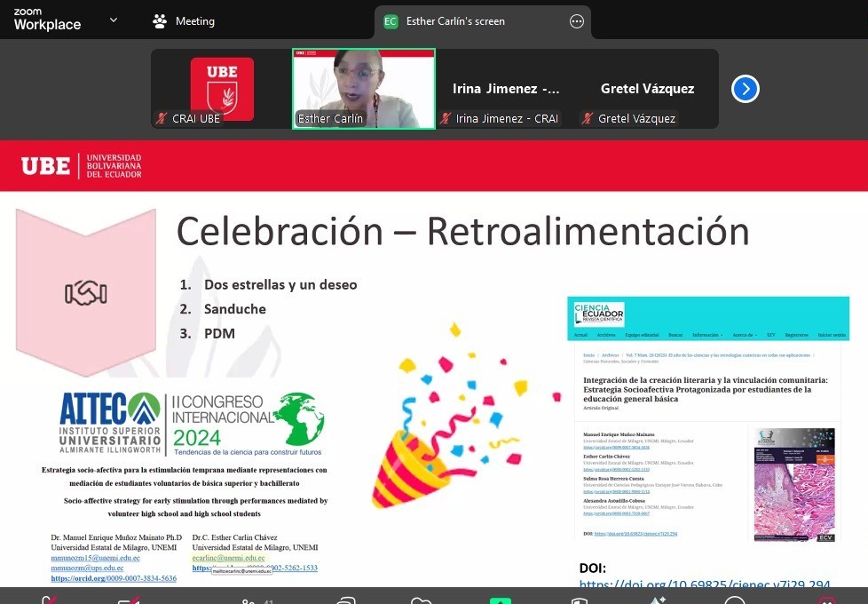The width and height of the screenshot is (868, 604).
Task: Select the Gretel Vázquez participant tile
Action: click(x=647, y=89)
